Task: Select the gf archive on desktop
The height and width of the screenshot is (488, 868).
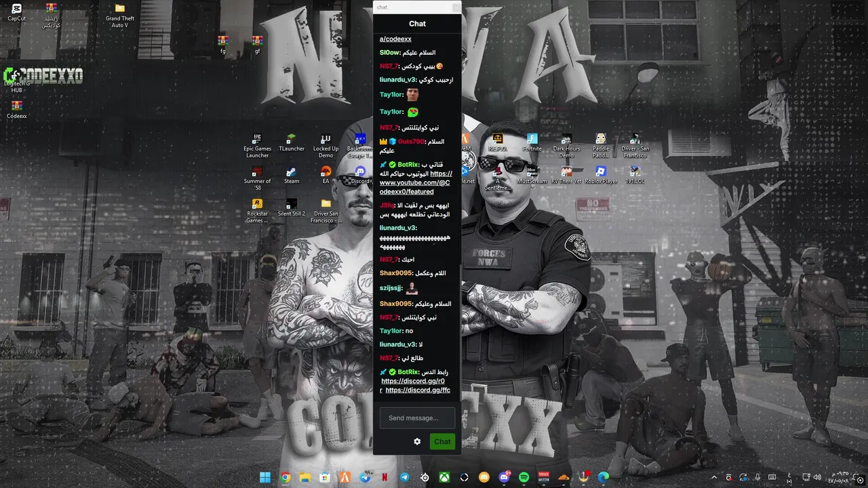Action: (257, 45)
